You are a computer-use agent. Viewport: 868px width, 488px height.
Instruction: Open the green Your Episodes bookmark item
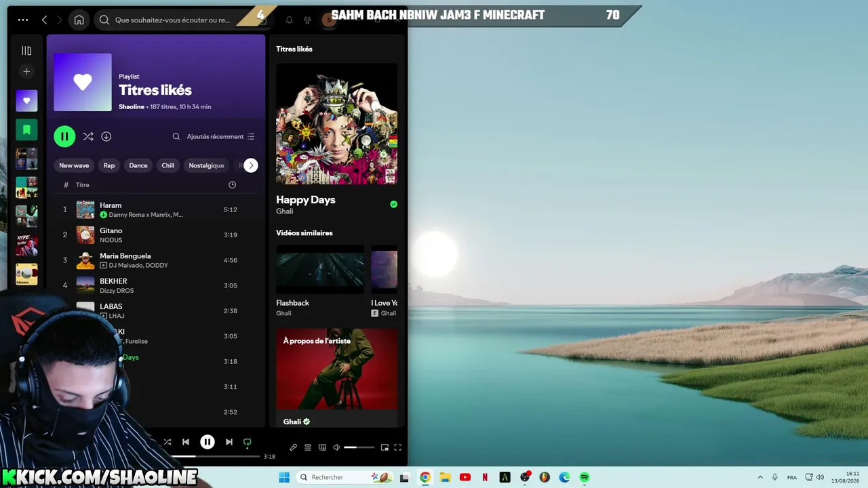[x=26, y=129]
